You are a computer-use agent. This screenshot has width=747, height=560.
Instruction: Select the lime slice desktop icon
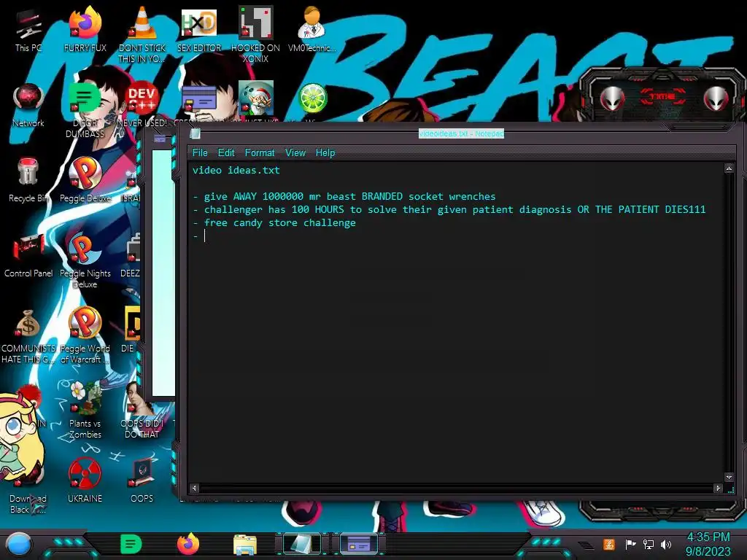coord(312,98)
